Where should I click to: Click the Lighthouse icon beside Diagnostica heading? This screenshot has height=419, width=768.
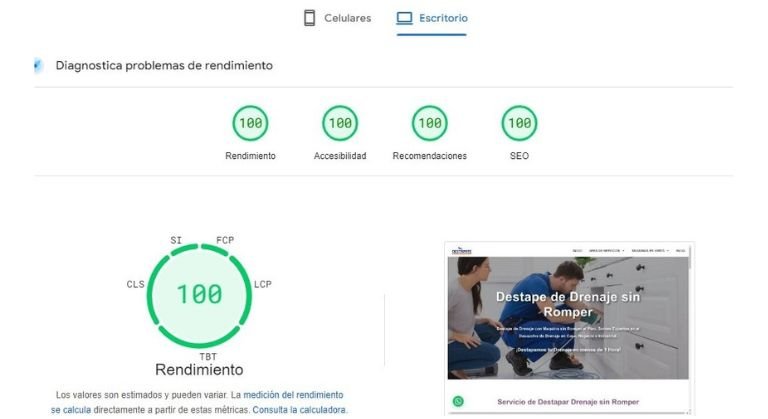39,66
